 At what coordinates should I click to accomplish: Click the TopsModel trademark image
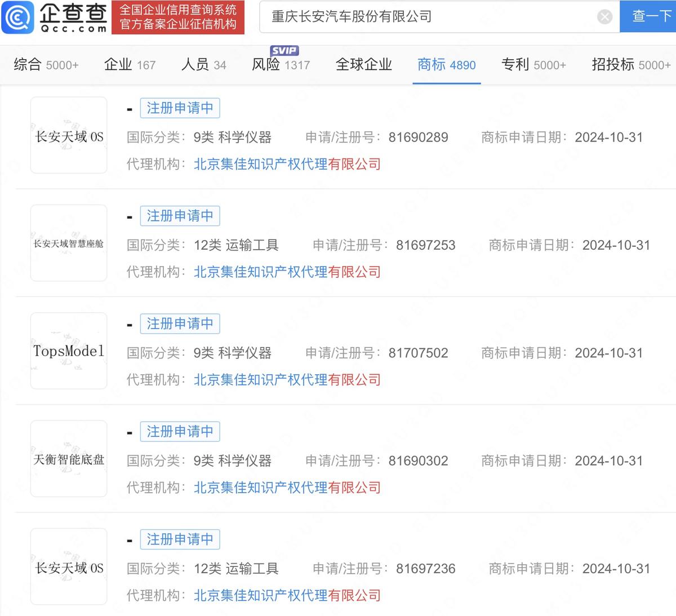tap(68, 350)
